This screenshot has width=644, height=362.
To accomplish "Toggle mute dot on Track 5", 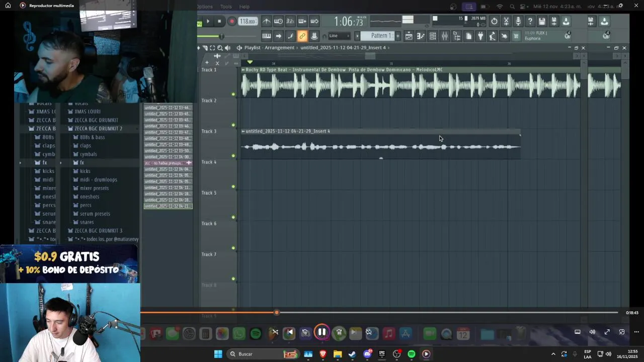I will (233, 217).
